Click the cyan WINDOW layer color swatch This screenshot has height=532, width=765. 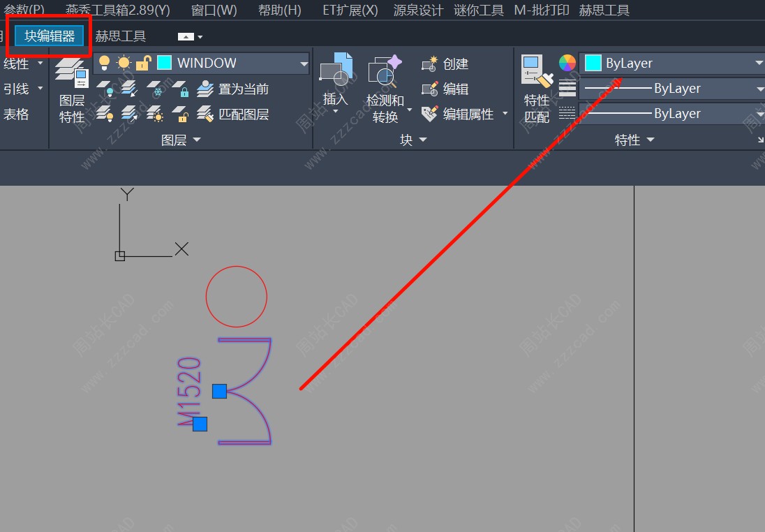165,64
